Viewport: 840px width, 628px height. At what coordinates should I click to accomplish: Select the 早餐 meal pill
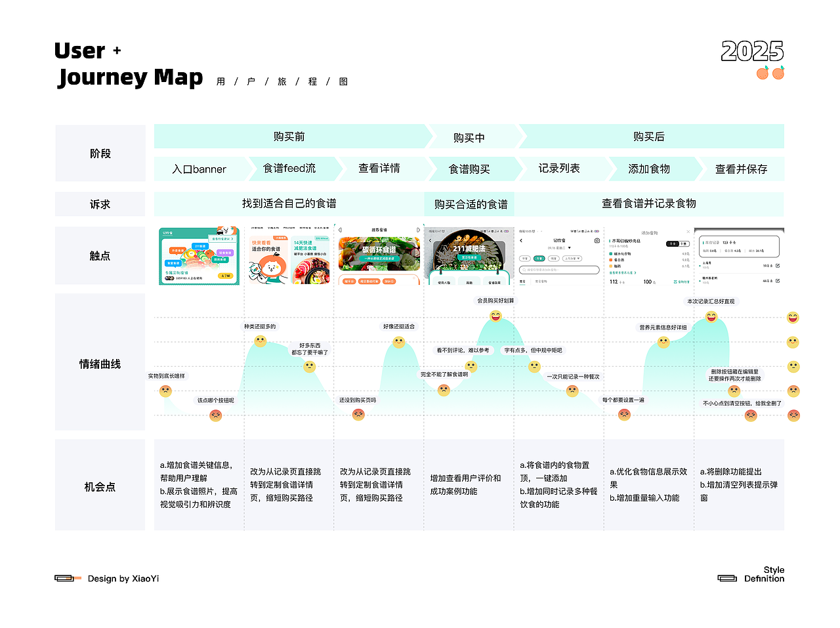click(525, 259)
